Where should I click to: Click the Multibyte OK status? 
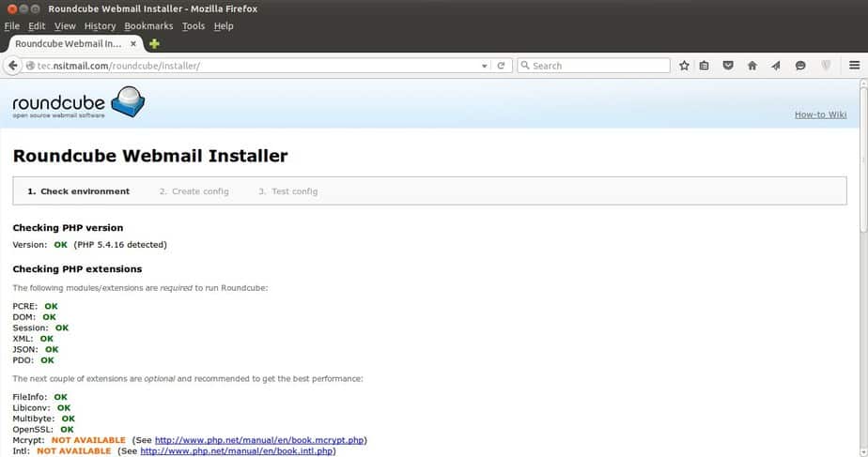click(68, 419)
